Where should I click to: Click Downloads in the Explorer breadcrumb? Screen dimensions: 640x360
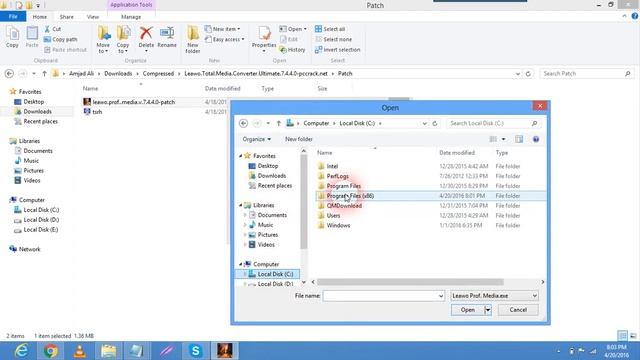[x=118, y=73]
